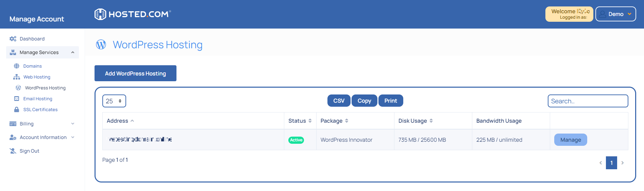Click the SSL Certificates padlock icon
644x191 pixels.
[16, 109]
